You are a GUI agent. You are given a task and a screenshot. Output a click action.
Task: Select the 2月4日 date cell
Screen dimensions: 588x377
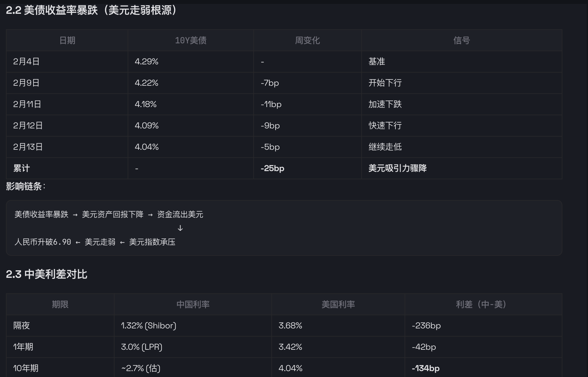coord(26,61)
